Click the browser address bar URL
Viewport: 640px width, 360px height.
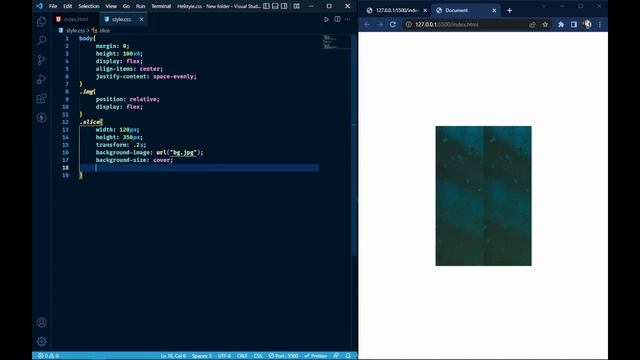[447, 24]
